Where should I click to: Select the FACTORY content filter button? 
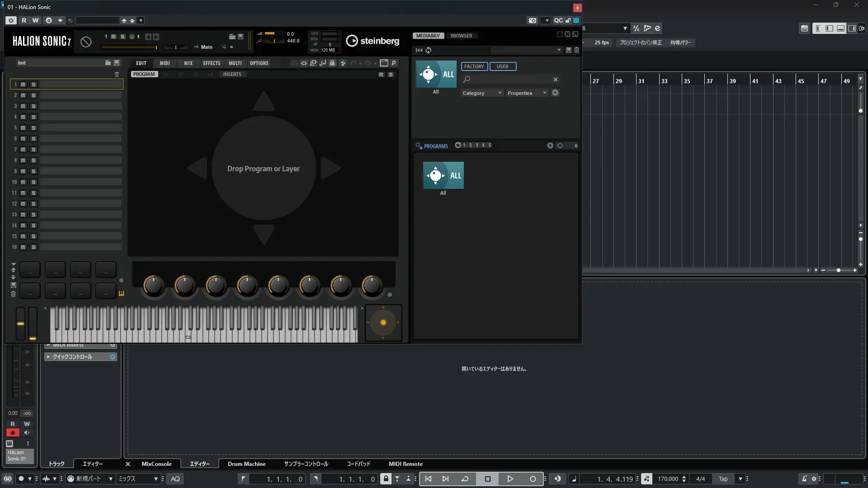coord(474,66)
